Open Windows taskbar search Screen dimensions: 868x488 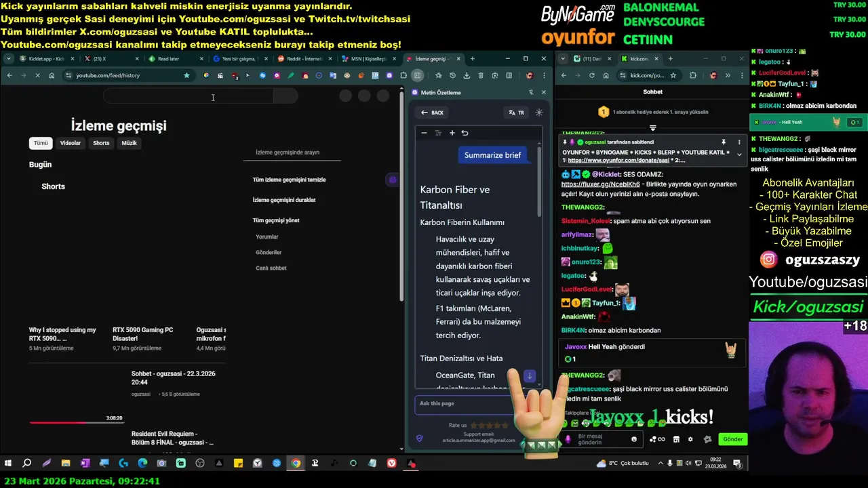(27, 464)
